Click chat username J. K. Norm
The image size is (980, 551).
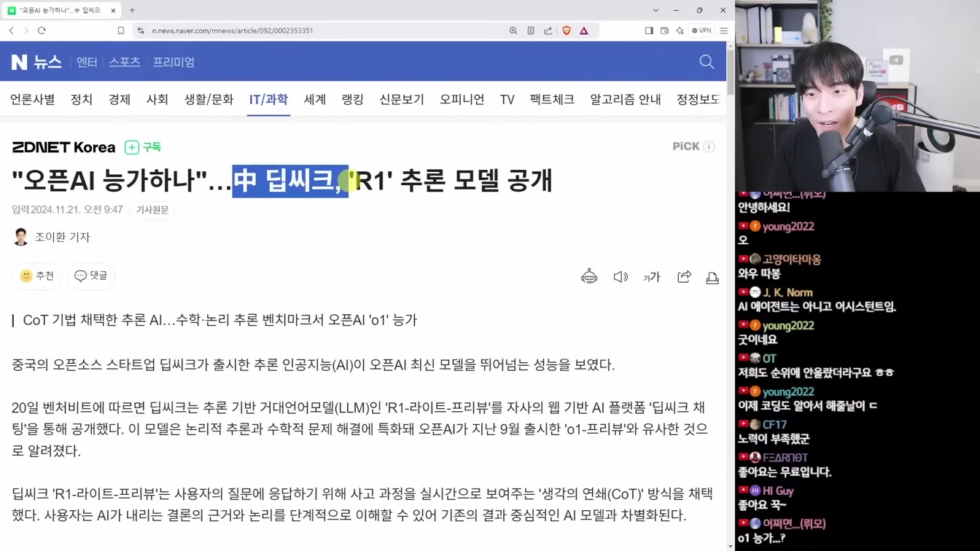click(787, 292)
